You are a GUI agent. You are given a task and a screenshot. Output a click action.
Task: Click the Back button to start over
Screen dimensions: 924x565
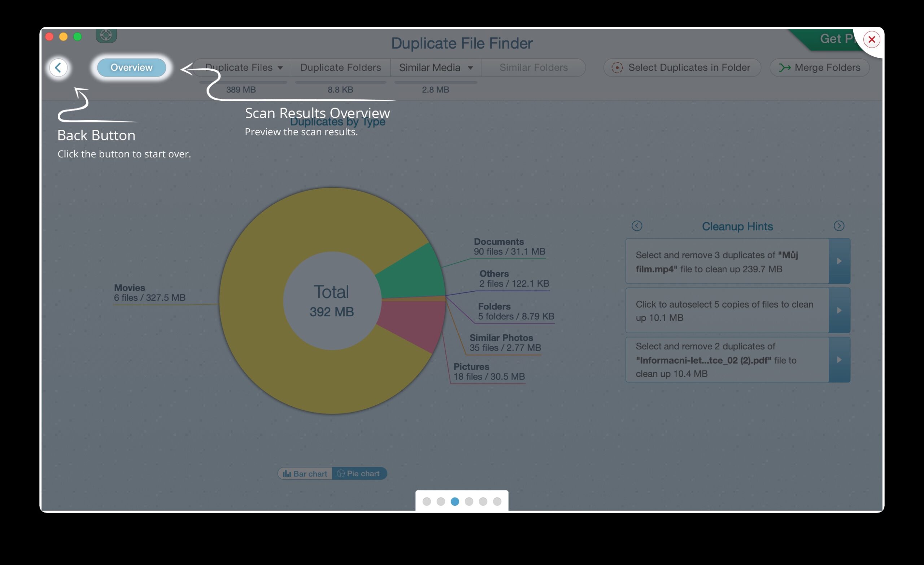coord(58,68)
